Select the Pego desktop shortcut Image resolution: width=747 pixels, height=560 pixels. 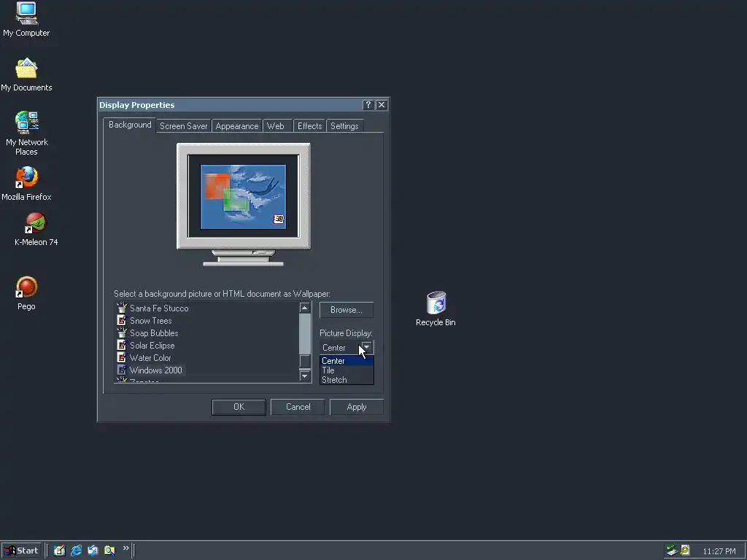click(27, 287)
